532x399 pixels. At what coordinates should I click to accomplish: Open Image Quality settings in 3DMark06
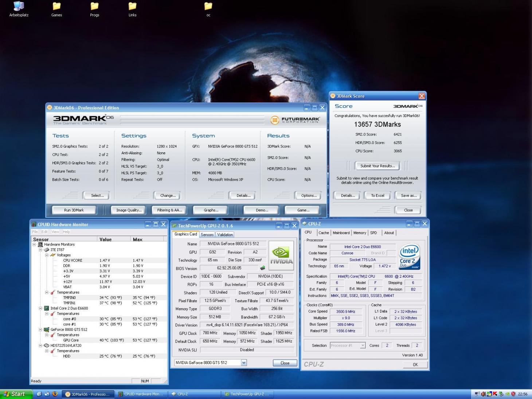(x=129, y=210)
